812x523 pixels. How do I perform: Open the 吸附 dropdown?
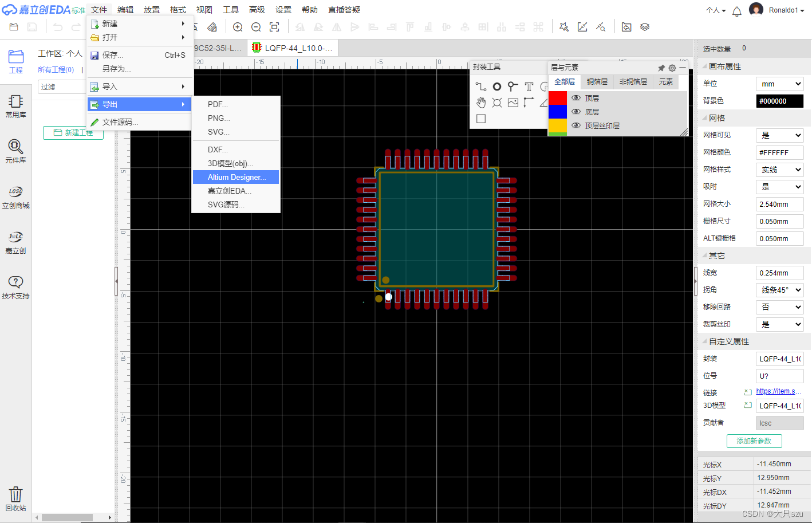[x=780, y=187]
